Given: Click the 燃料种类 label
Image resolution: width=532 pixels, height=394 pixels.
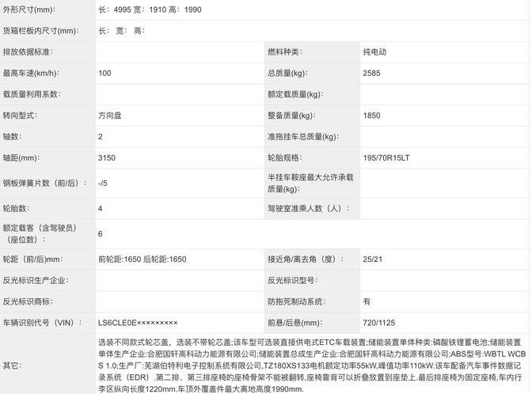Looking at the screenshot, I should click(x=285, y=52).
